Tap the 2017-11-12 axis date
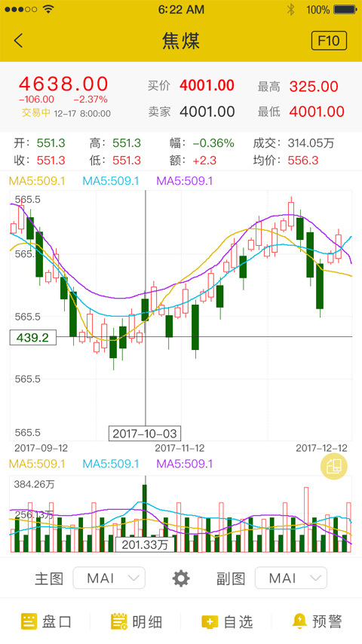Viewport: 362px width, 644px height. click(x=179, y=448)
